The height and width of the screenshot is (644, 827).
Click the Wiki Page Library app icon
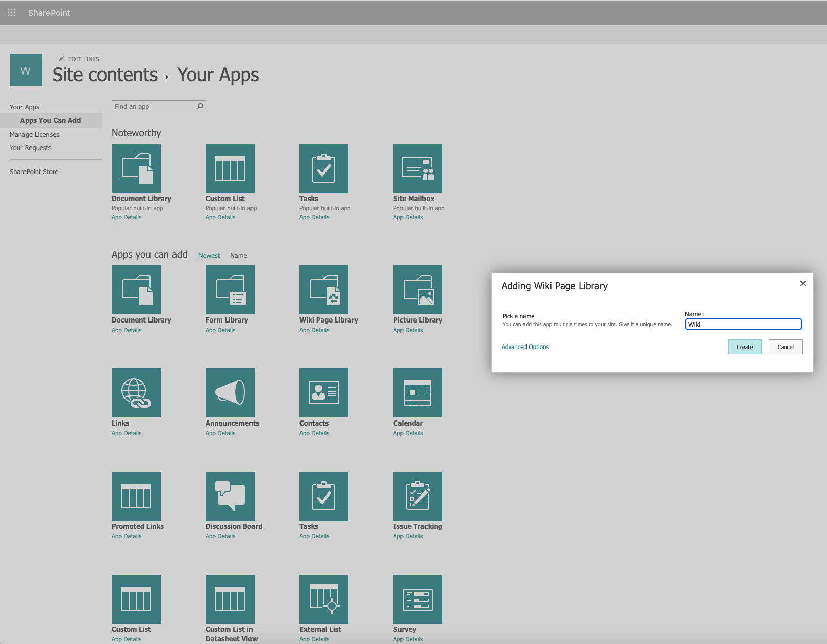pyautogui.click(x=323, y=290)
